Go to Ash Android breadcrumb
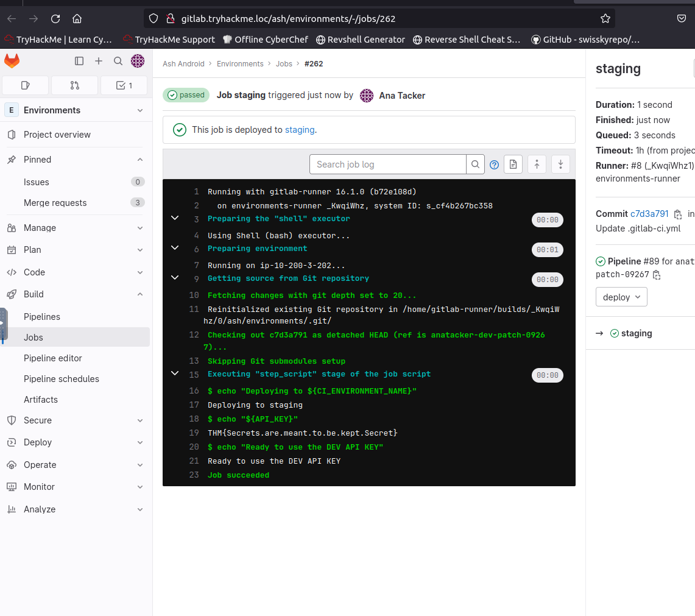695x616 pixels. tap(183, 64)
